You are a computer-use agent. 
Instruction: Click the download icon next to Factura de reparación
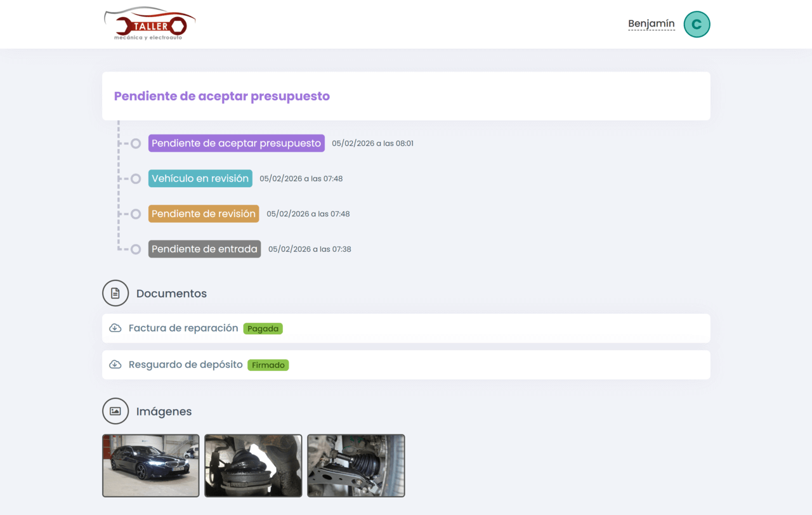[x=115, y=328]
